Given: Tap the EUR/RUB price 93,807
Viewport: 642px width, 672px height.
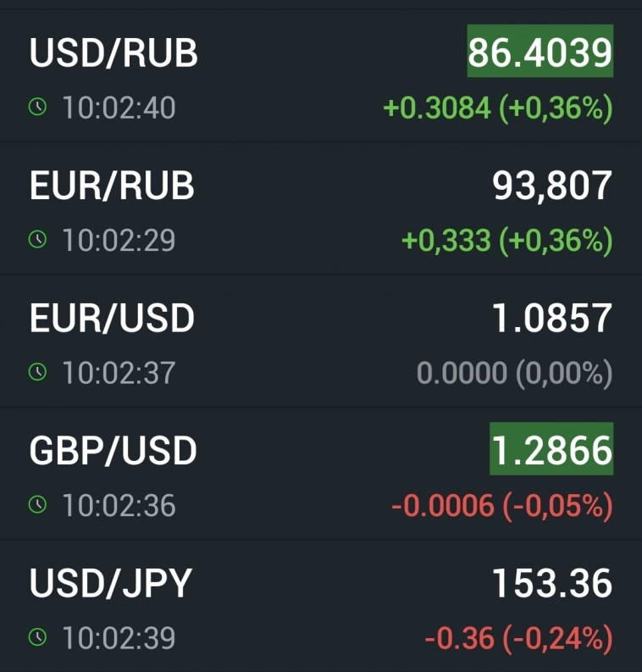Looking at the screenshot, I should click(x=552, y=186).
